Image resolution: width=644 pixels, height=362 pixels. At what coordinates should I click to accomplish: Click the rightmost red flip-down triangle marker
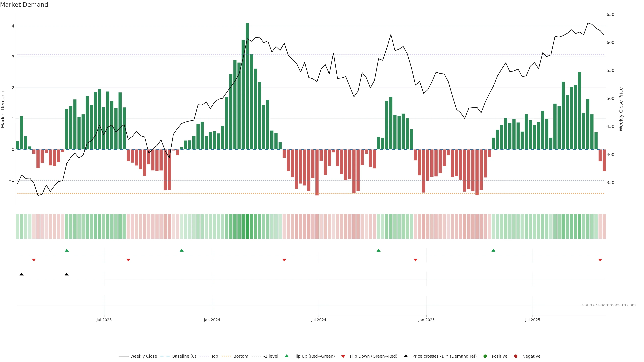(x=600, y=260)
